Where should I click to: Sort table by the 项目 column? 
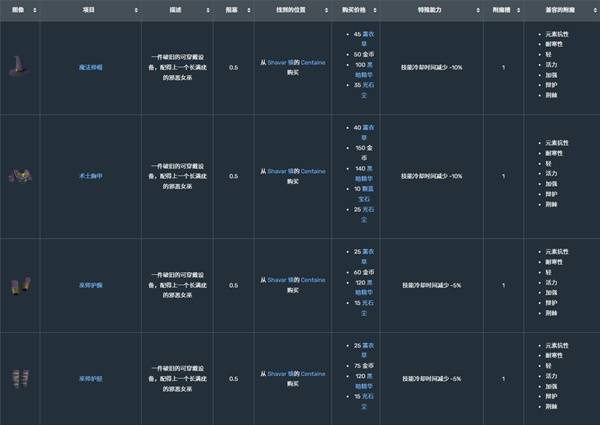[x=87, y=9]
